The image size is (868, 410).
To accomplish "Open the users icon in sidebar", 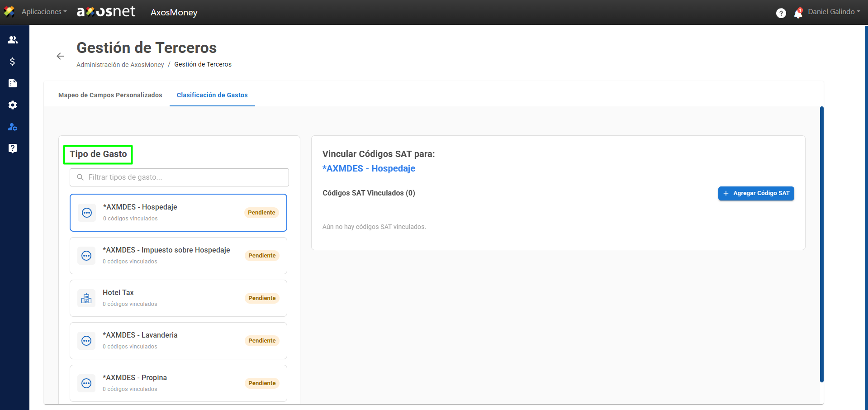I will tap(13, 40).
